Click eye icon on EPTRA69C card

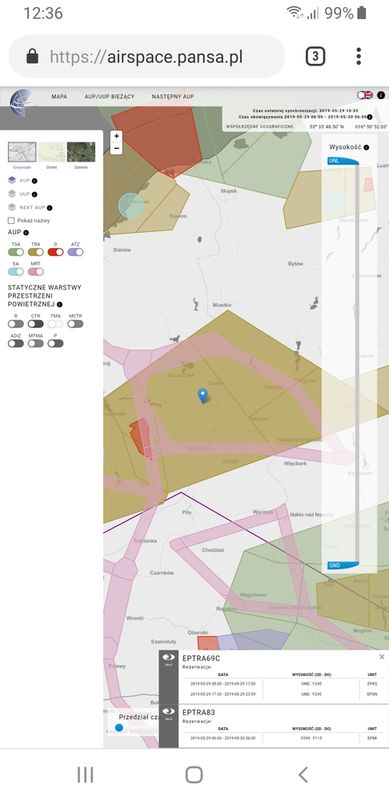[x=169, y=658]
